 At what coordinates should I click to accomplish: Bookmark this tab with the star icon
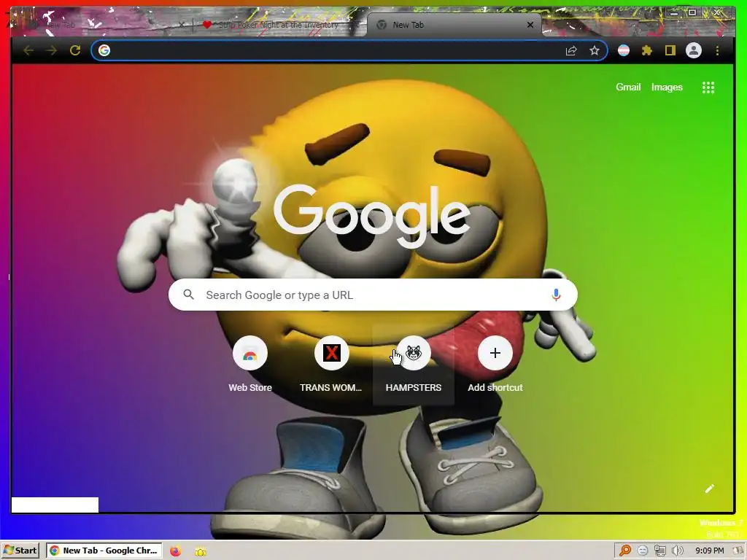pos(594,50)
